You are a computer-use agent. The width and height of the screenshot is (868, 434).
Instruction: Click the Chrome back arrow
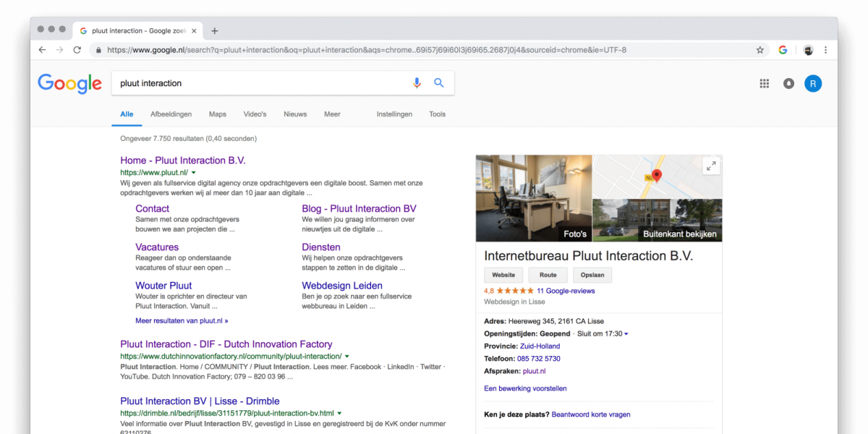click(x=42, y=50)
